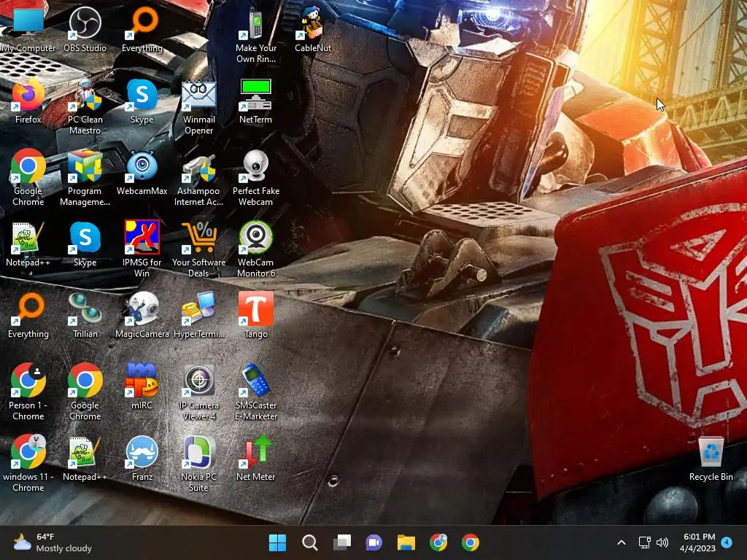The image size is (747, 560).
Task: Launch Firefox from the desktop
Action: (x=28, y=101)
